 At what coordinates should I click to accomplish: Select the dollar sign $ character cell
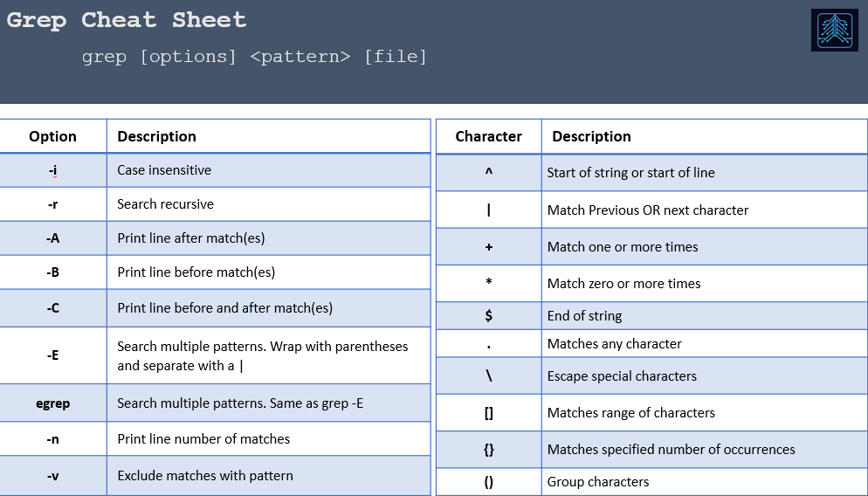click(489, 315)
